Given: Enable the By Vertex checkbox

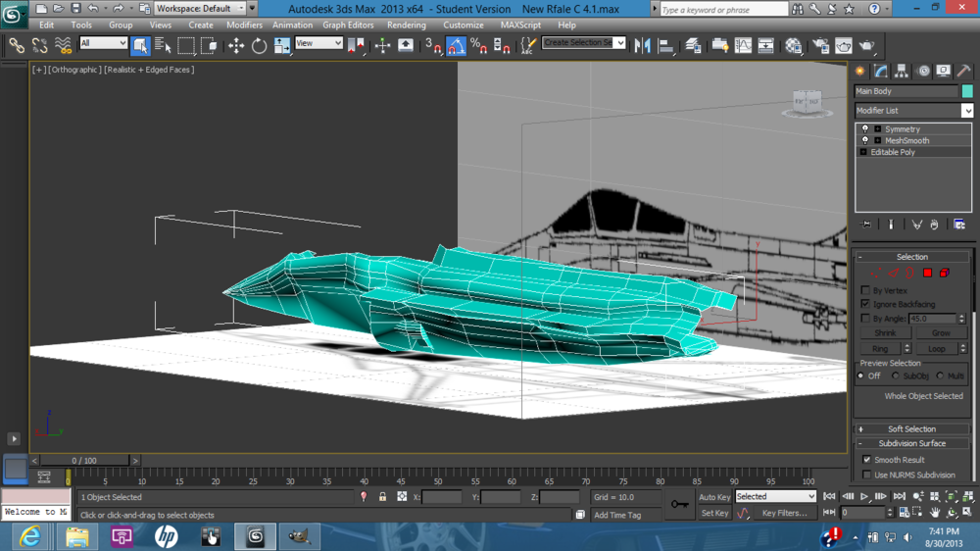Looking at the screenshot, I should point(865,291).
